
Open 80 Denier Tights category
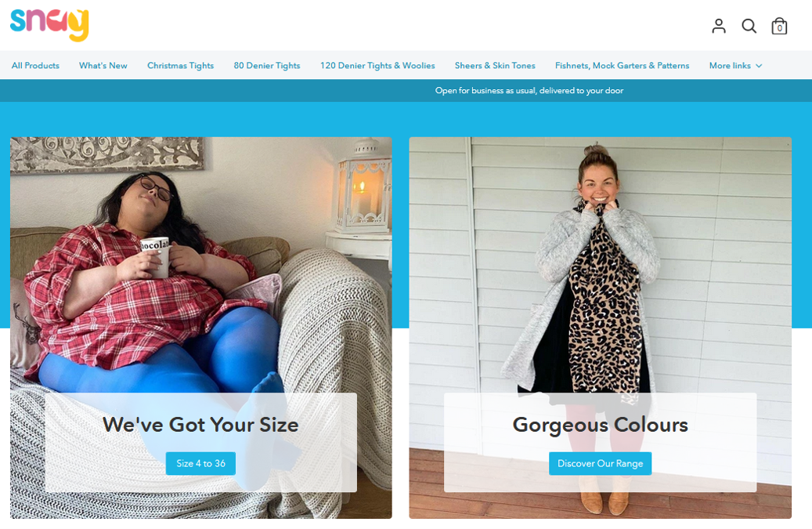coord(267,65)
